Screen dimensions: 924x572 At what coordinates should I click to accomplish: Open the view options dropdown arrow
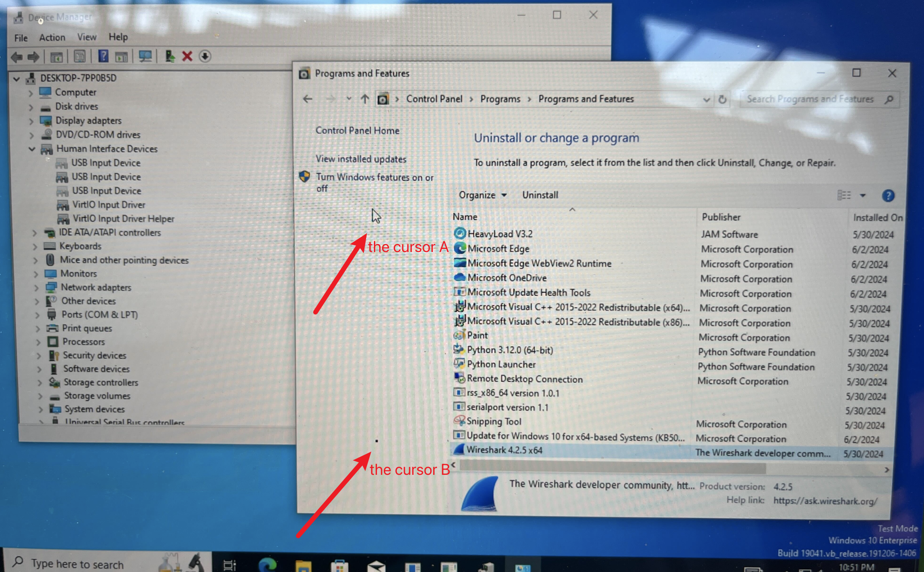[863, 196]
